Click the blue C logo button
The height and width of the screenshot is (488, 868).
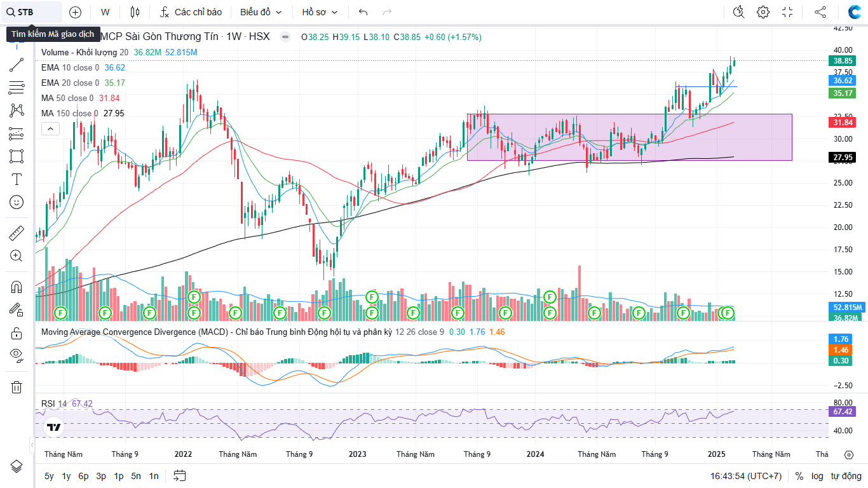tap(855, 12)
